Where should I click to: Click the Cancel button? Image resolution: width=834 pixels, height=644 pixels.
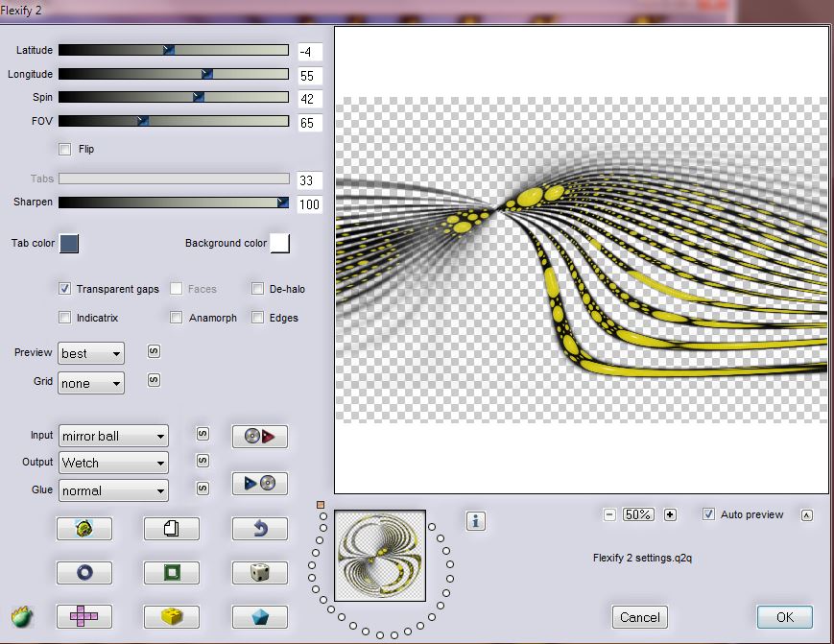(x=640, y=617)
